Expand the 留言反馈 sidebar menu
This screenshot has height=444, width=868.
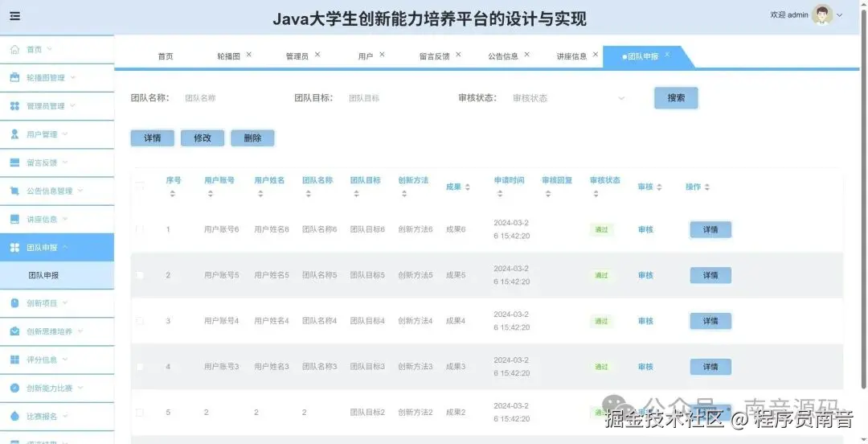[x=65, y=162]
